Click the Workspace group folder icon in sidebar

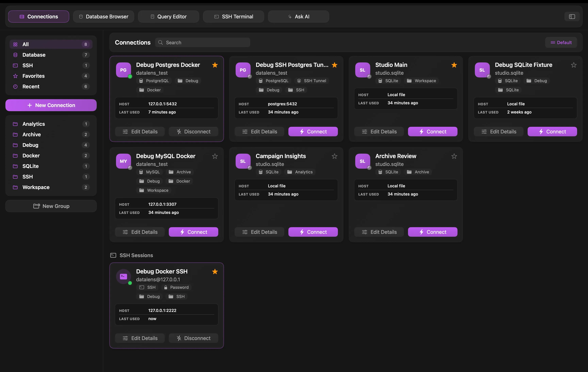point(15,187)
